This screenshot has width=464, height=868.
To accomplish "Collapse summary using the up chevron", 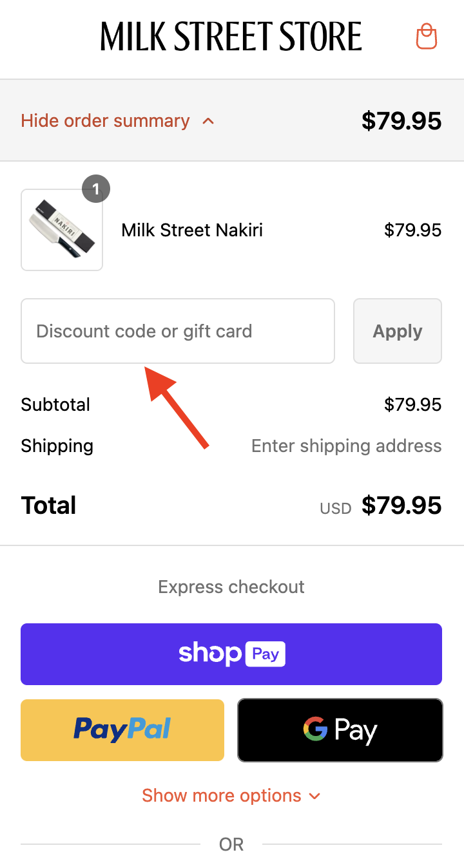I will coord(208,121).
